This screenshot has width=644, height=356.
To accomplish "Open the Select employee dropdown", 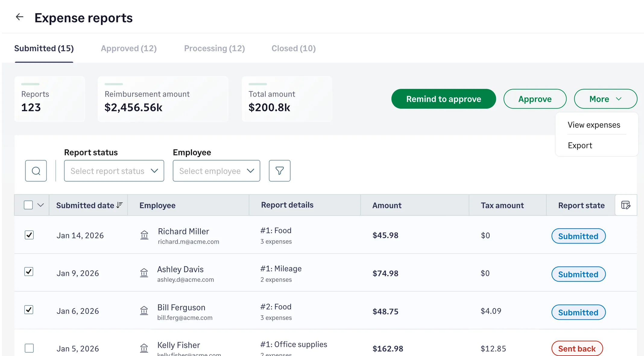I will (x=216, y=171).
